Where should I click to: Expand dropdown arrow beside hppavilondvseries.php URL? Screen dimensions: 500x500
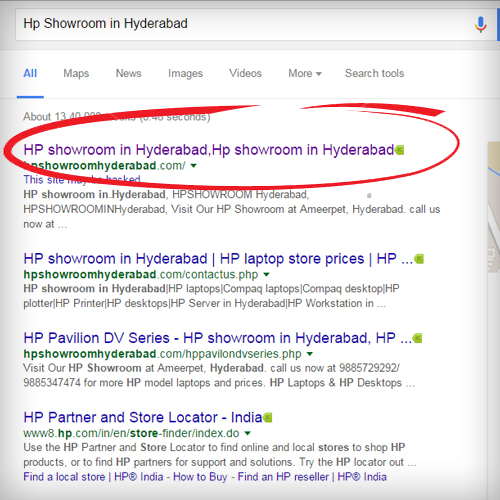tap(310, 354)
